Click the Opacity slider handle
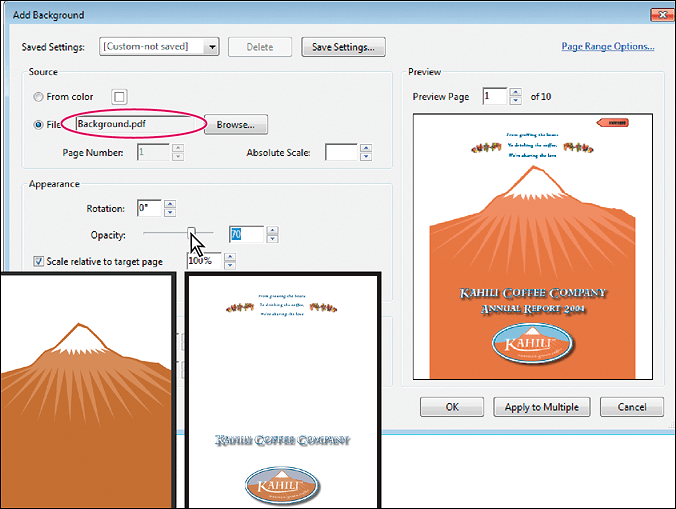Viewport: 676px width, 509px height. point(193,234)
